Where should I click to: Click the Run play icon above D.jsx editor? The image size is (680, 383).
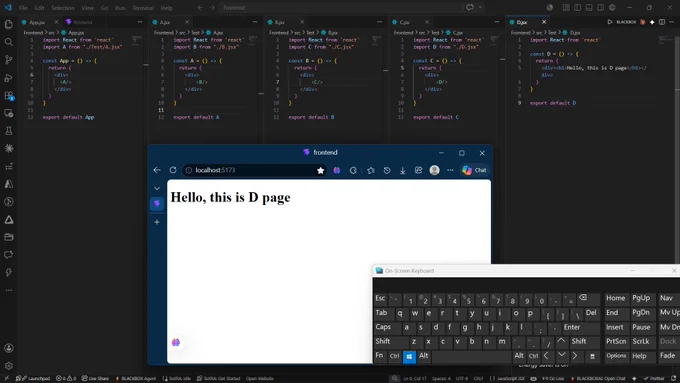click(609, 22)
